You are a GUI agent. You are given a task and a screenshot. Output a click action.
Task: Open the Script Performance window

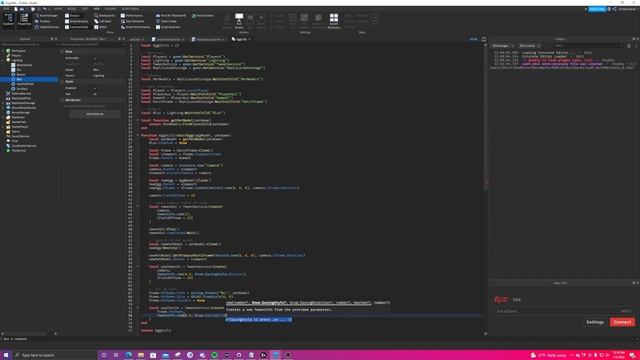pyautogui.click(x=136, y=27)
